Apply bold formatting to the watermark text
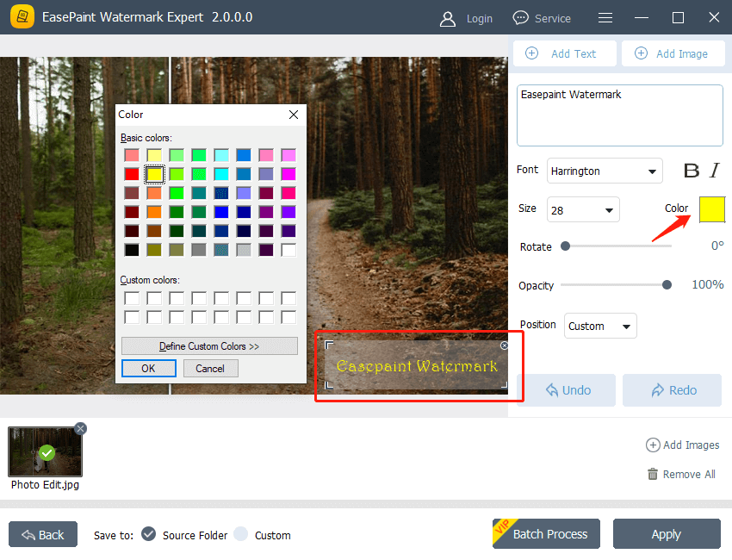Viewport: 732px width, 560px height. pyautogui.click(x=692, y=171)
